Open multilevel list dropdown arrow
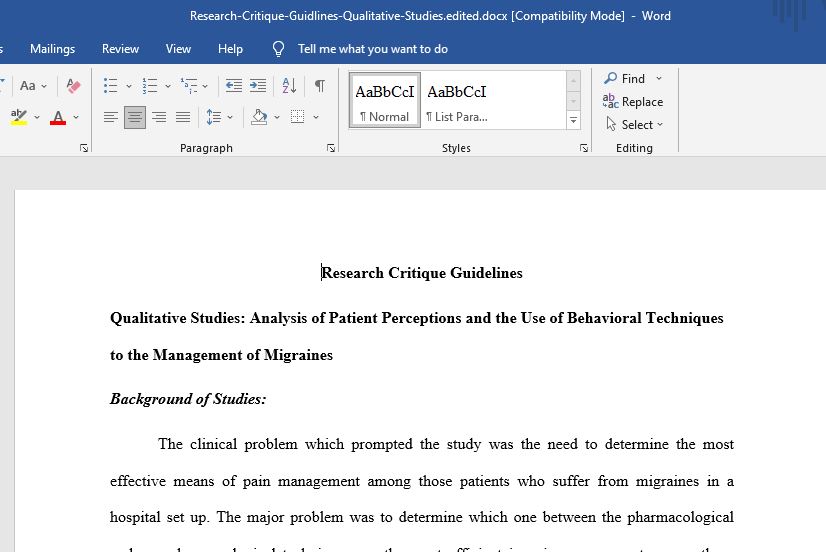826x552 pixels. pyautogui.click(x=205, y=85)
